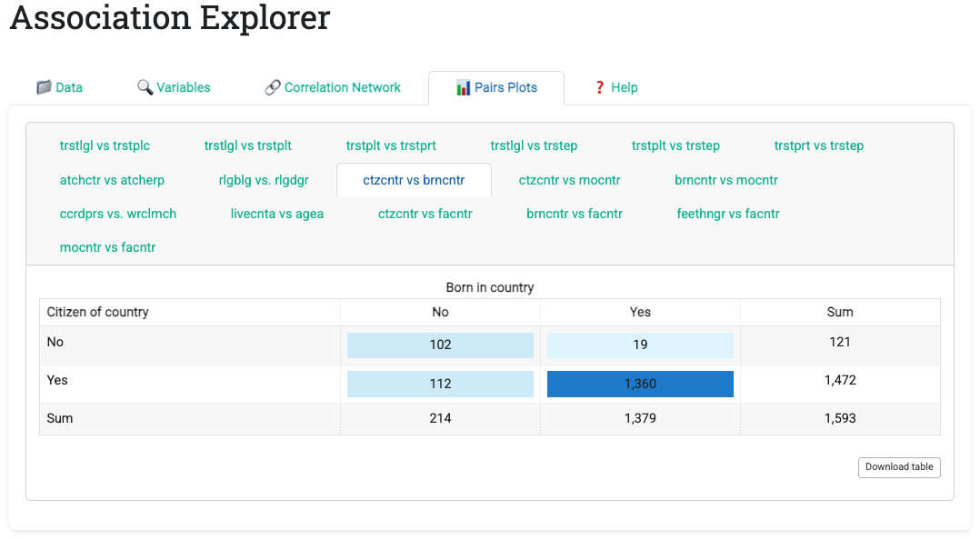The image size is (980, 540).
Task: Open the trstprt vs trstep pair
Action: point(819,145)
